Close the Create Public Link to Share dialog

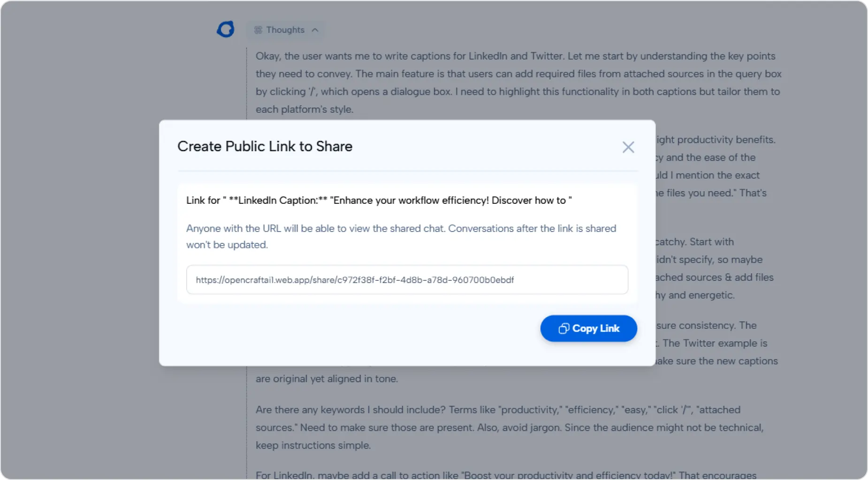tap(628, 147)
